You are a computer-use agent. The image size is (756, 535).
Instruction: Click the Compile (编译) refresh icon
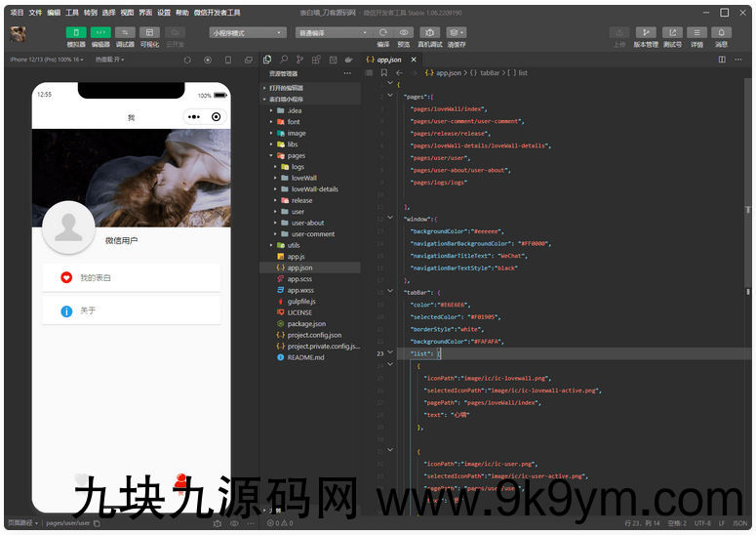pyautogui.click(x=383, y=32)
